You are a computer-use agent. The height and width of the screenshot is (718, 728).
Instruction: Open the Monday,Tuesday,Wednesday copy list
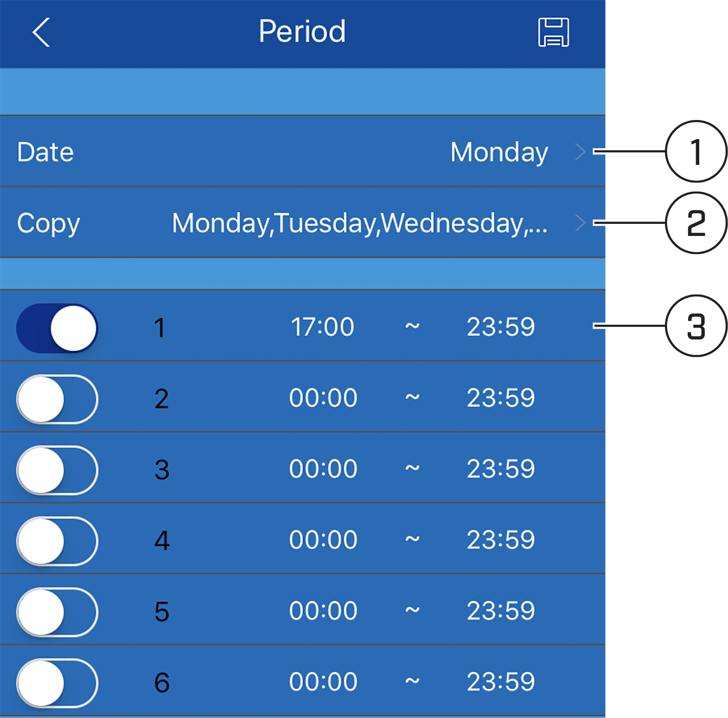[359, 223]
